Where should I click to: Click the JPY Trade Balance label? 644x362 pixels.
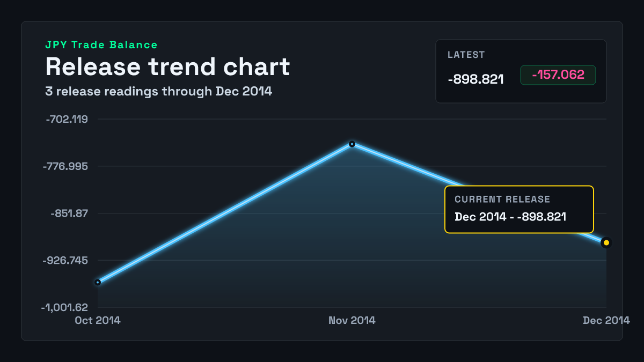pos(101,45)
